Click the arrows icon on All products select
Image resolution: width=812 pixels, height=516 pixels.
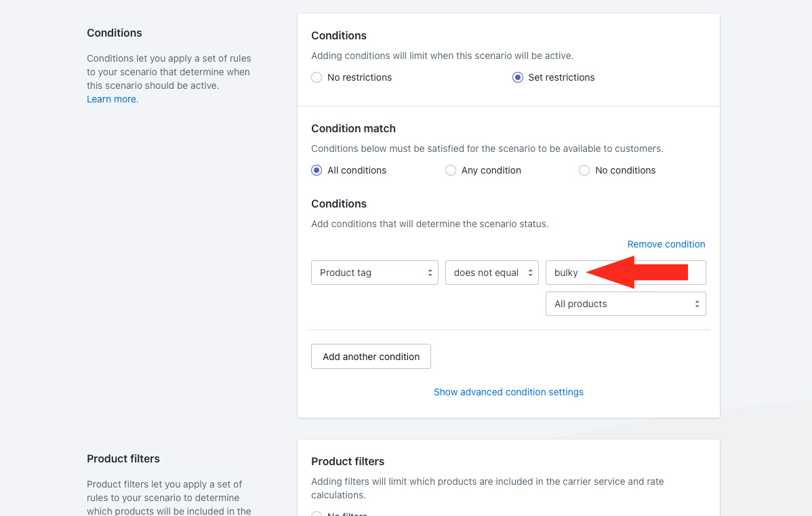point(697,304)
